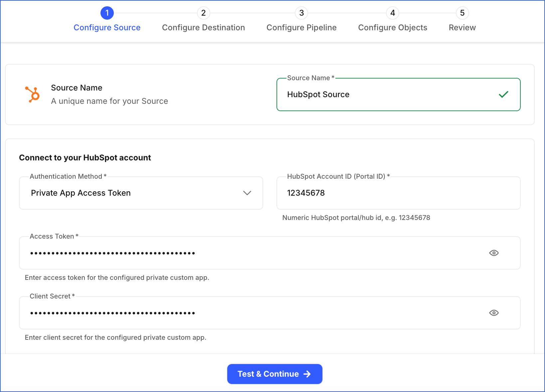Expand the Authentication Method dropdown chevron
545x392 pixels.
(247, 193)
